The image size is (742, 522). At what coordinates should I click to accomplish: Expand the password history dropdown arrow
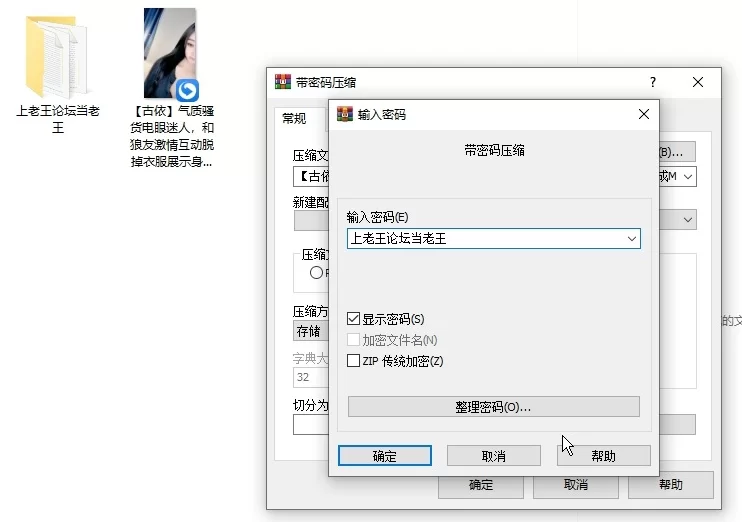click(631, 239)
